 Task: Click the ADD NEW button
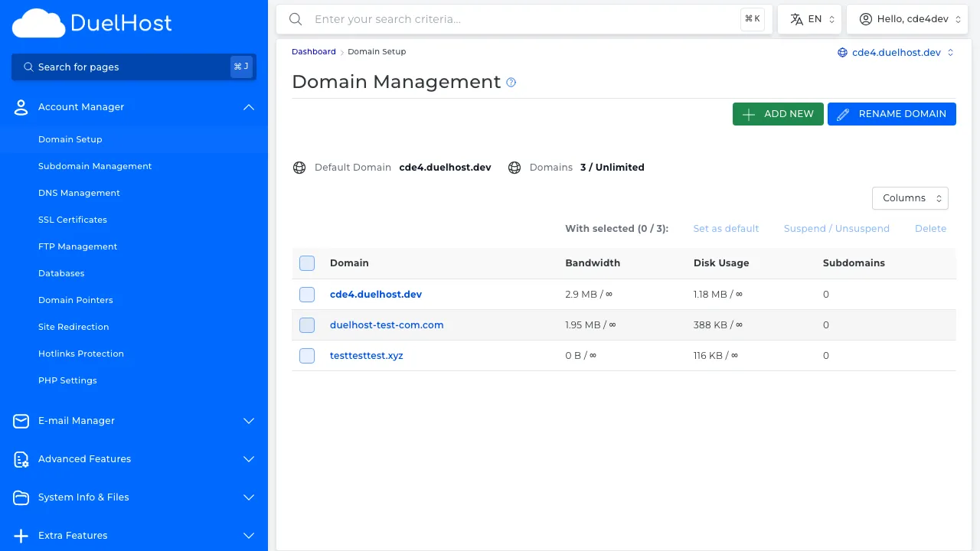pos(778,113)
